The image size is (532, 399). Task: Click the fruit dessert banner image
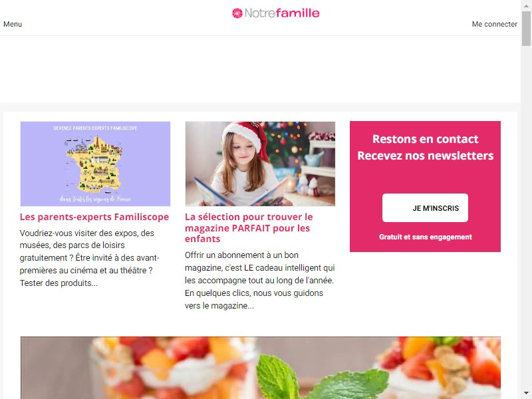pos(261,368)
